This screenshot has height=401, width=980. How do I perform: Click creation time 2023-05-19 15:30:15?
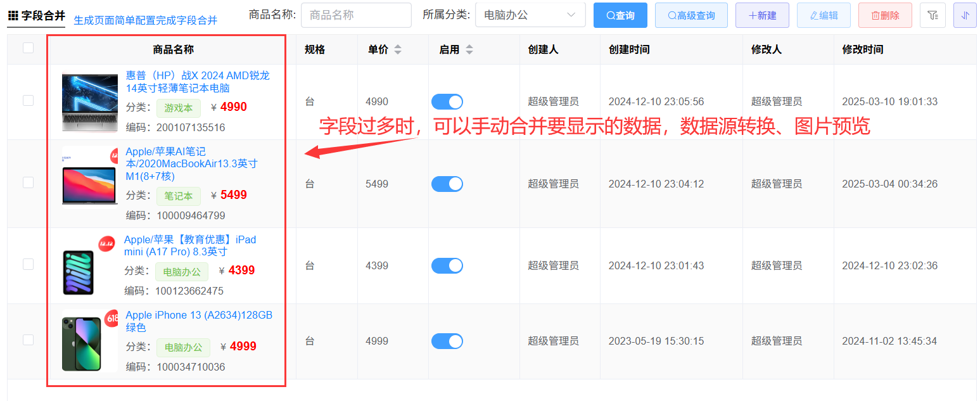pos(656,341)
